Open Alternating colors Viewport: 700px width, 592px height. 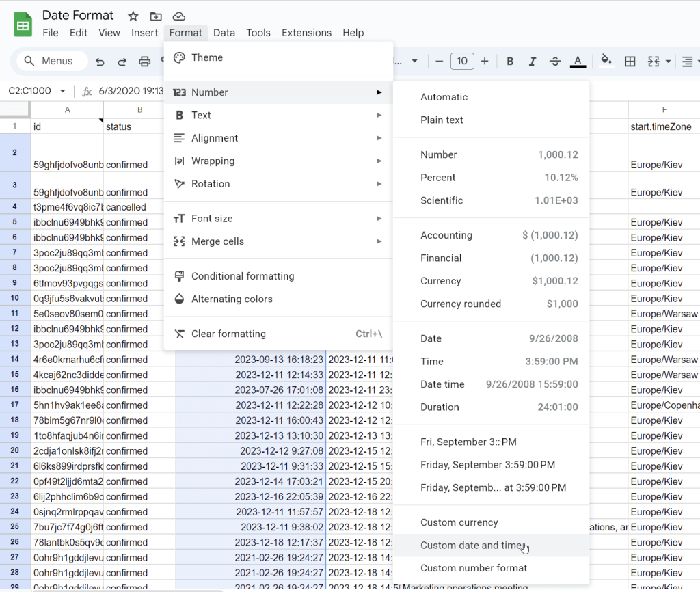(279, 299)
